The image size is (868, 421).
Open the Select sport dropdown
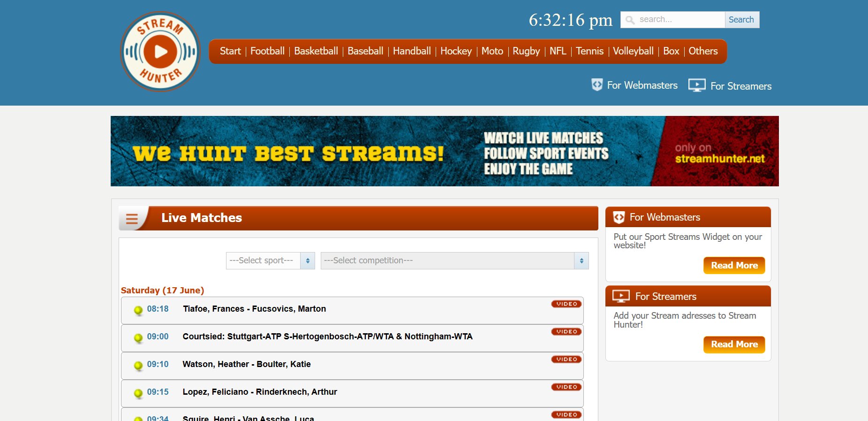pos(270,260)
